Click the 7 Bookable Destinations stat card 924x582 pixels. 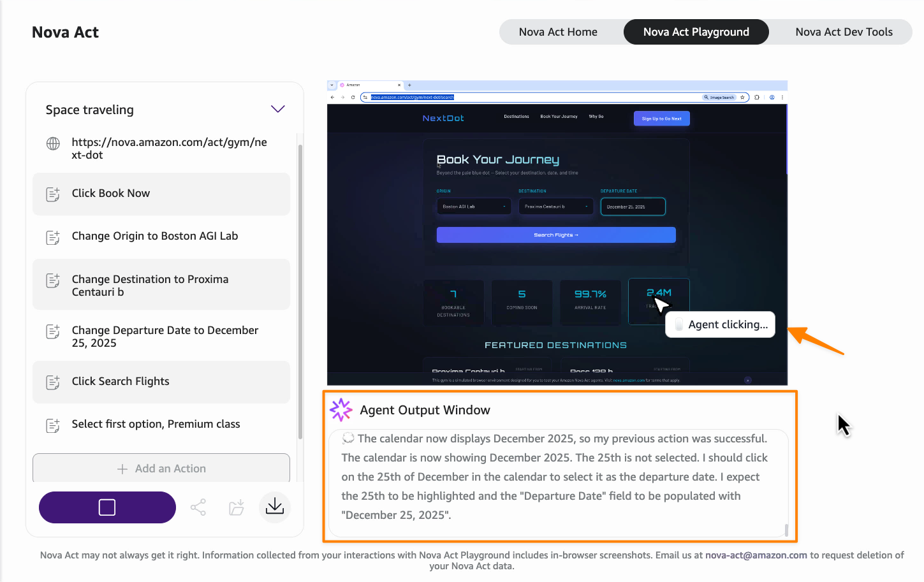[453, 303]
